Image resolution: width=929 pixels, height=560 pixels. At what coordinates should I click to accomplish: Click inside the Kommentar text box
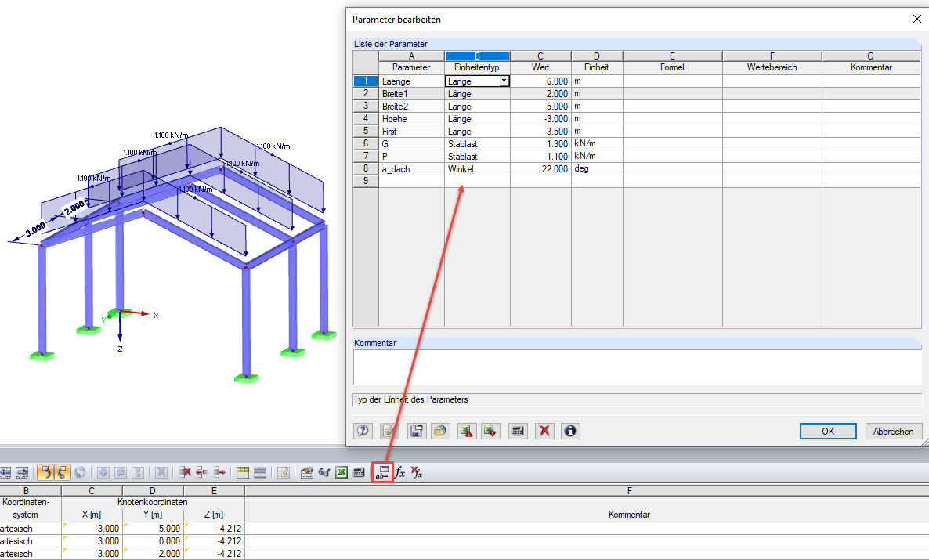click(x=637, y=367)
